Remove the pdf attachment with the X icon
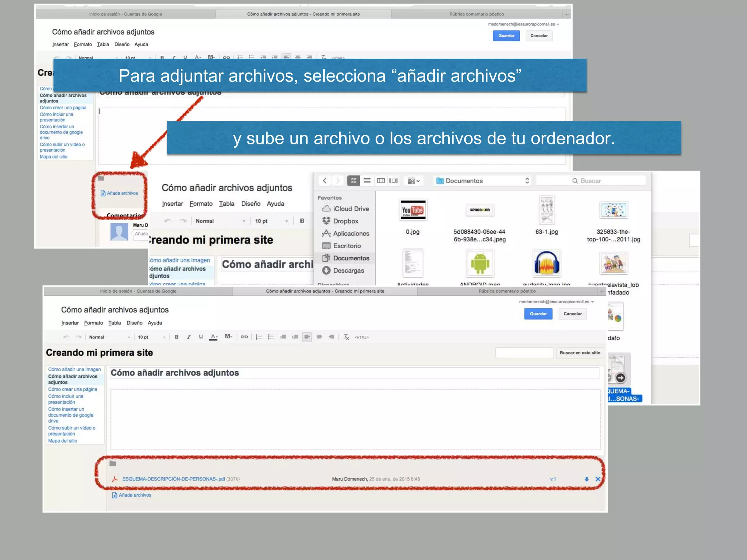Screen dimensions: 747x560 tap(598, 479)
